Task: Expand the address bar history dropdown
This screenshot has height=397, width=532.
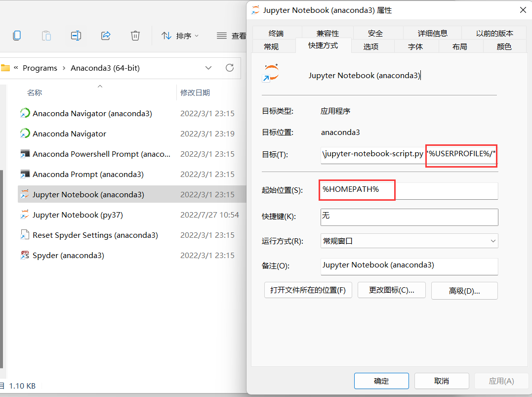Action: [208, 68]
